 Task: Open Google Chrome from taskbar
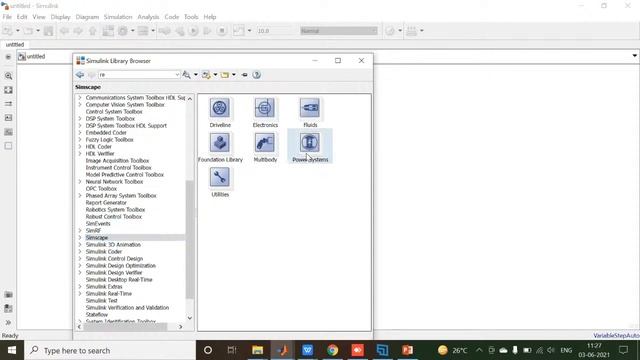[332, 350]
